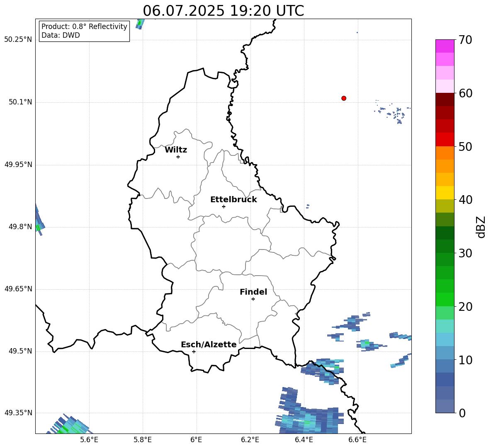Click the Data: DWD text
This screenshot has height=448, width=491.
coord(61,35)
